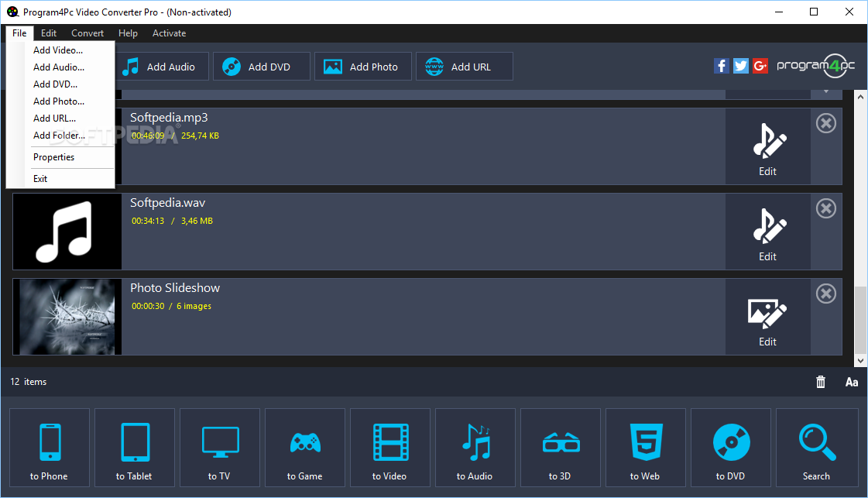This screenshot has width=868, height=498.
Task: Open the Help menu
Action: 128,33
